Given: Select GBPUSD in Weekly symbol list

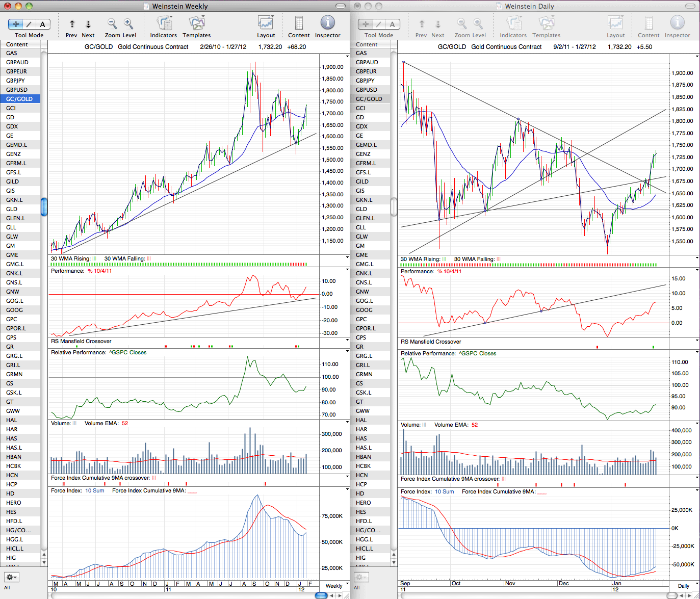Looking at the screenshot, I should (20, 90).
